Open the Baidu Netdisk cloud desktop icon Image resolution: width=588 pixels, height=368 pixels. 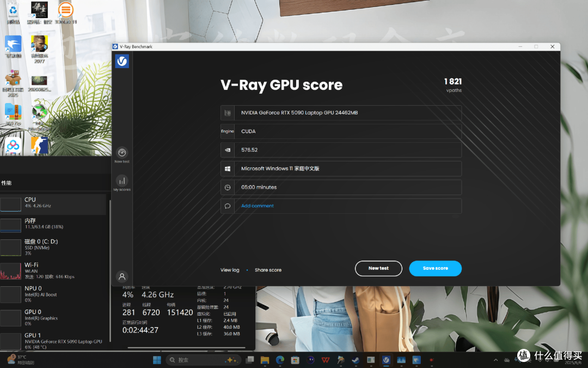point(13,146)
